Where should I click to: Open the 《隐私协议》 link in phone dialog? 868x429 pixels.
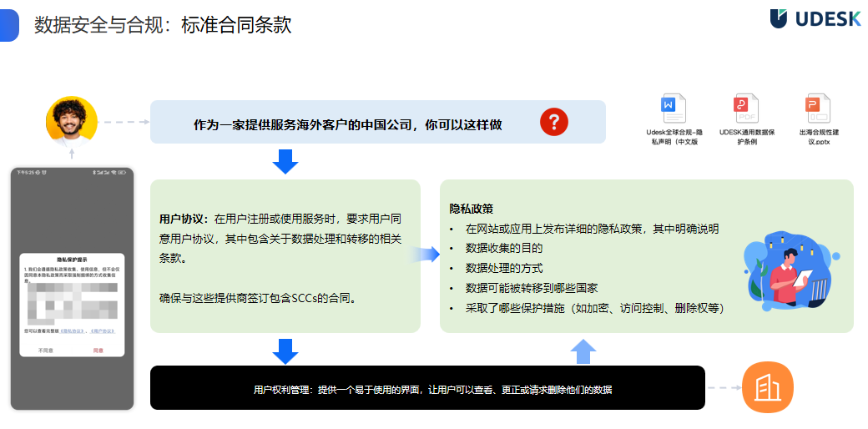pos(70,331)
